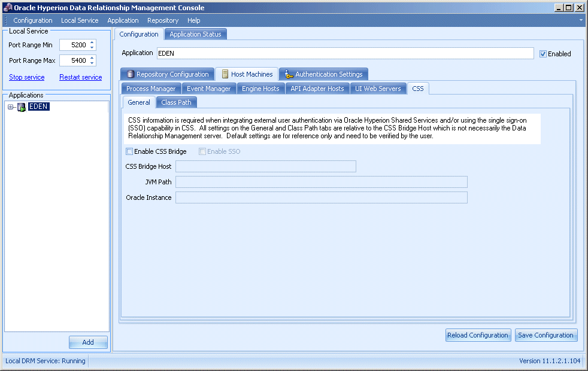The width and height of the screenshot is (588, 371).
Task: Check Enable CSS Bridge
Action: [x=129, y=151]
